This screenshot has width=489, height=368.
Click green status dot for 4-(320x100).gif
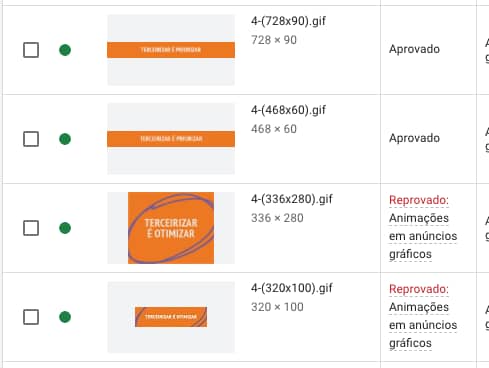(x=65, y=317)
